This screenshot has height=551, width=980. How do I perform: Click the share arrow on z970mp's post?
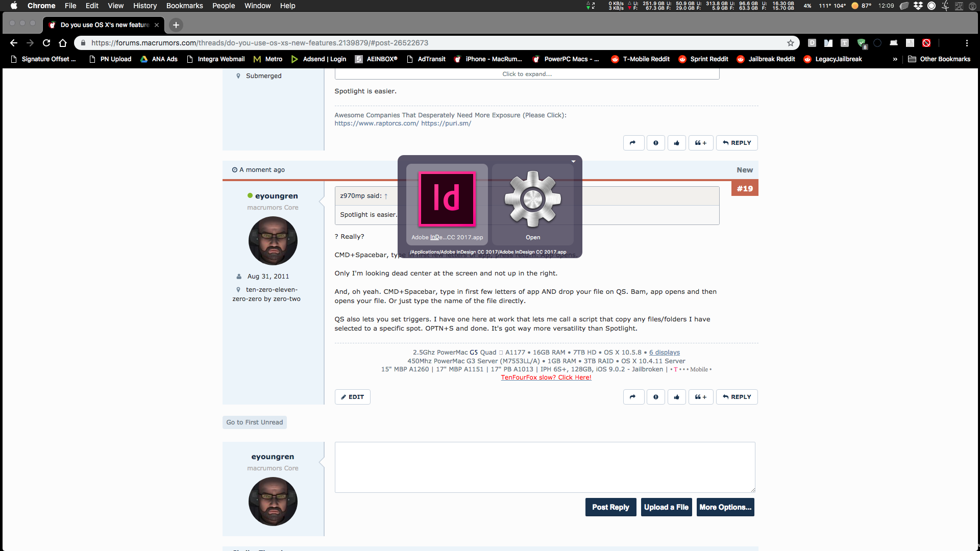(633, 143)
